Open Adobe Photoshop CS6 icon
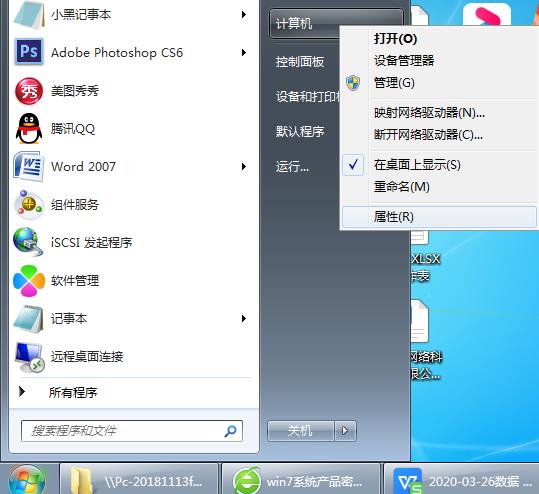 [x=29, y=52]
